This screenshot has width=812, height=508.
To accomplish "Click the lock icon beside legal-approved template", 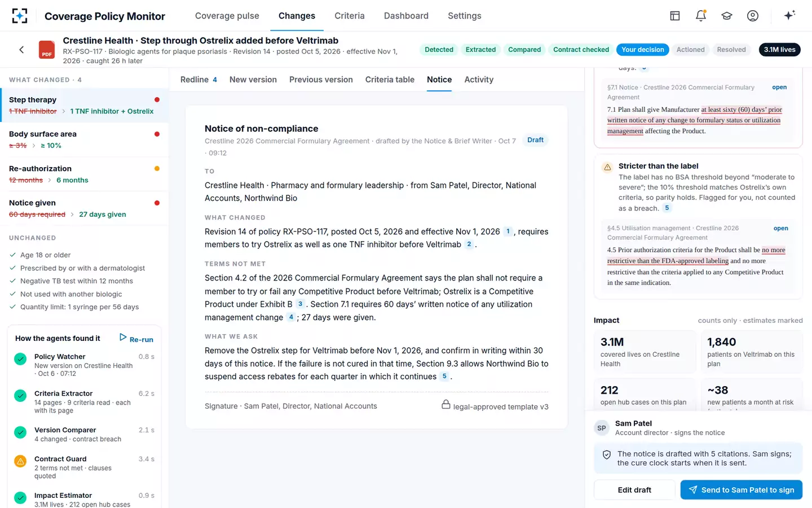I will 446,405.
